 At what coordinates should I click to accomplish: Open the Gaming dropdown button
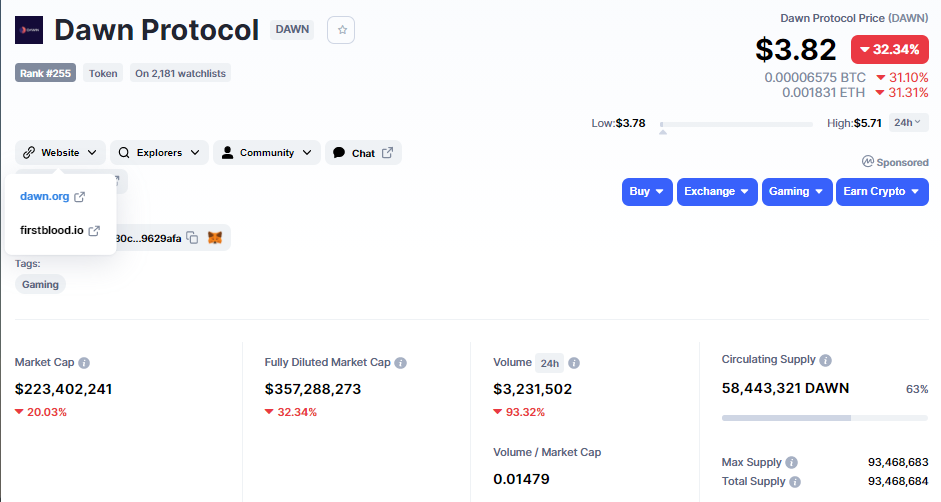[797, 192]
